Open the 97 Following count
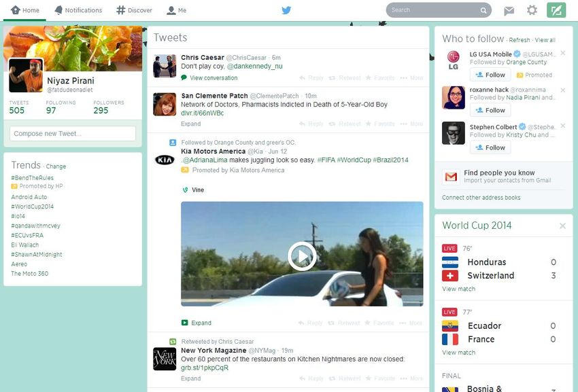The image size is (578, 392). tap(61, 107)
